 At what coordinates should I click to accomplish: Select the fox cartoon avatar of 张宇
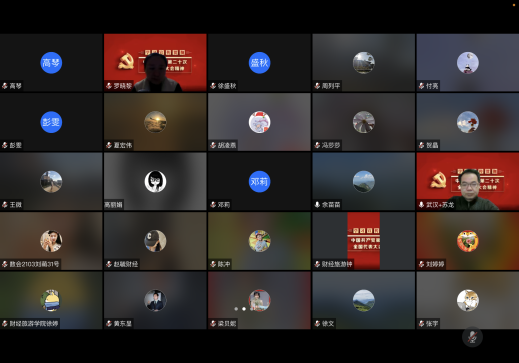[x=468, y=300]
